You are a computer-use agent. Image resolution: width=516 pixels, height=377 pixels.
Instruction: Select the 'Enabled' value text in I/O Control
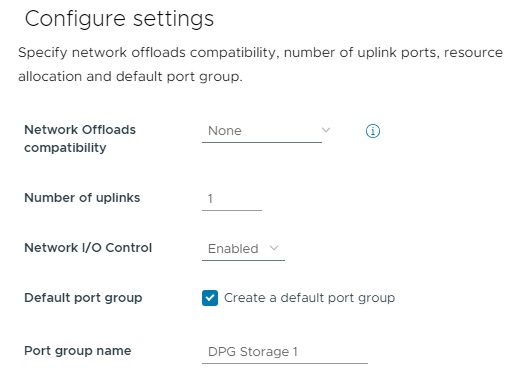(x=233, y=249)
